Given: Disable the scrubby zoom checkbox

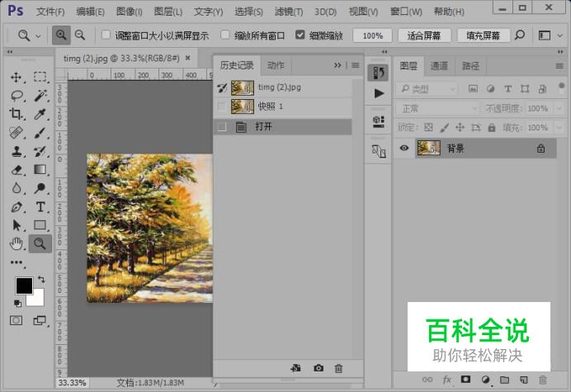Looking at the screenshot, I should tap(300, 35).
